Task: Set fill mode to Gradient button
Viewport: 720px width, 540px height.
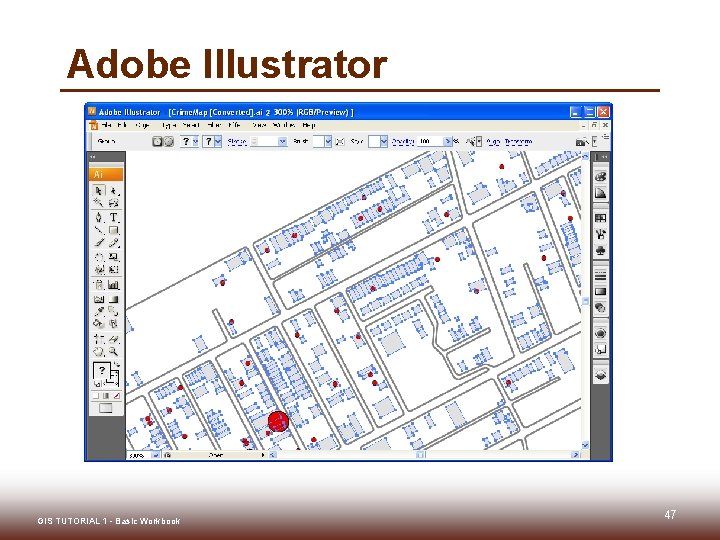Action: [x=106, y=395]
